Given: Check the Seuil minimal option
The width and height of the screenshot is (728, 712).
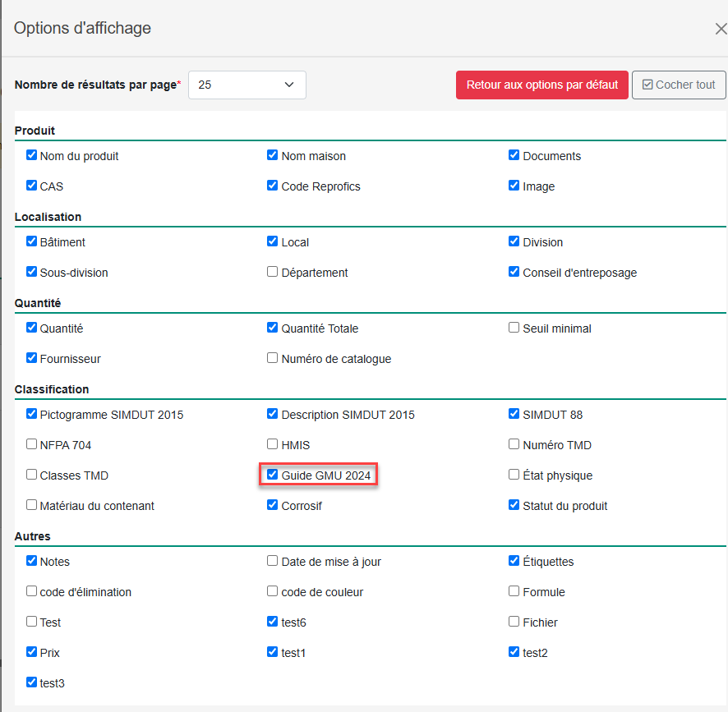Looking at the screenshot, I should (x=514, y=328).
